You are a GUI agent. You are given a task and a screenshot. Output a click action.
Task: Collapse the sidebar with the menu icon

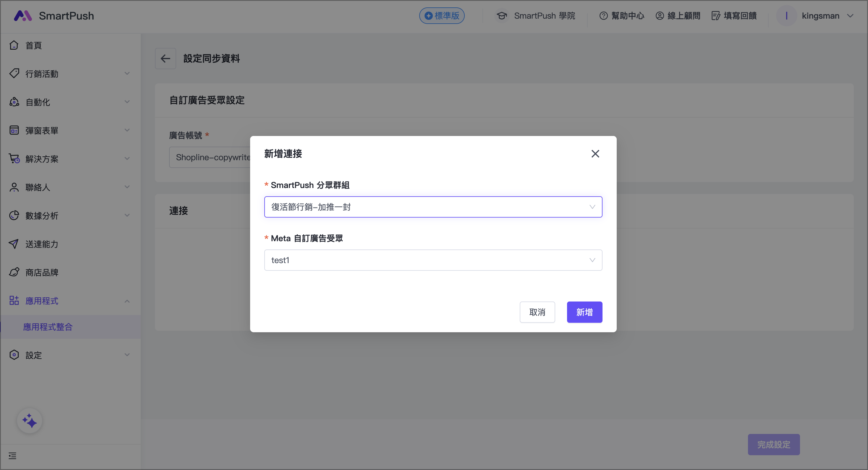point(12,456)
